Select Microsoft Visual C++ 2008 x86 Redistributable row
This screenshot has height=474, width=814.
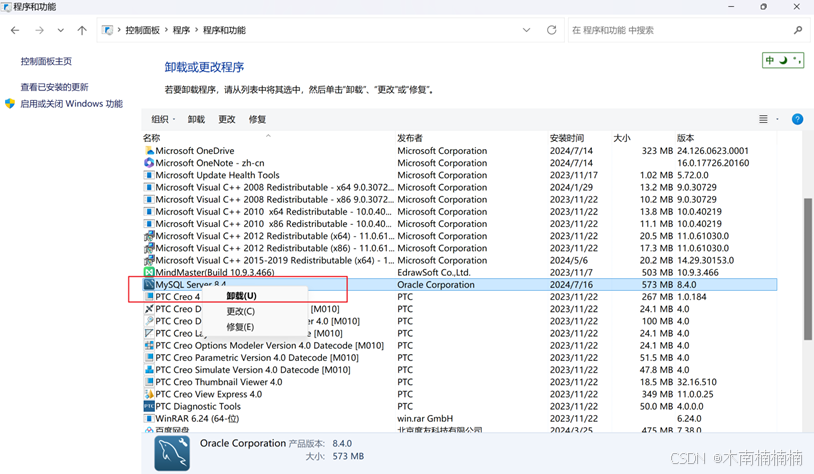tap(459, 199)
